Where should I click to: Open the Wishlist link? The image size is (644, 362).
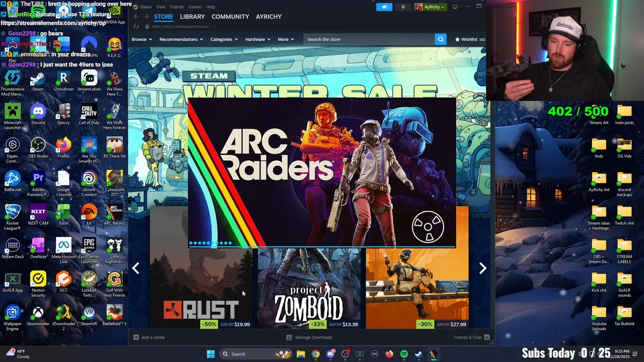[x=470, y=39]
